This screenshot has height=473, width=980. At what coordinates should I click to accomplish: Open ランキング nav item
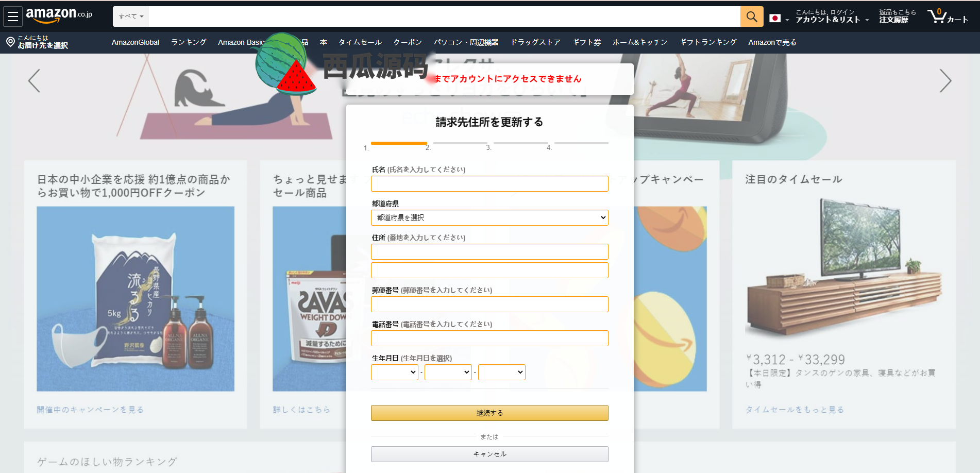pyautogui.click(x=189, y=42)
